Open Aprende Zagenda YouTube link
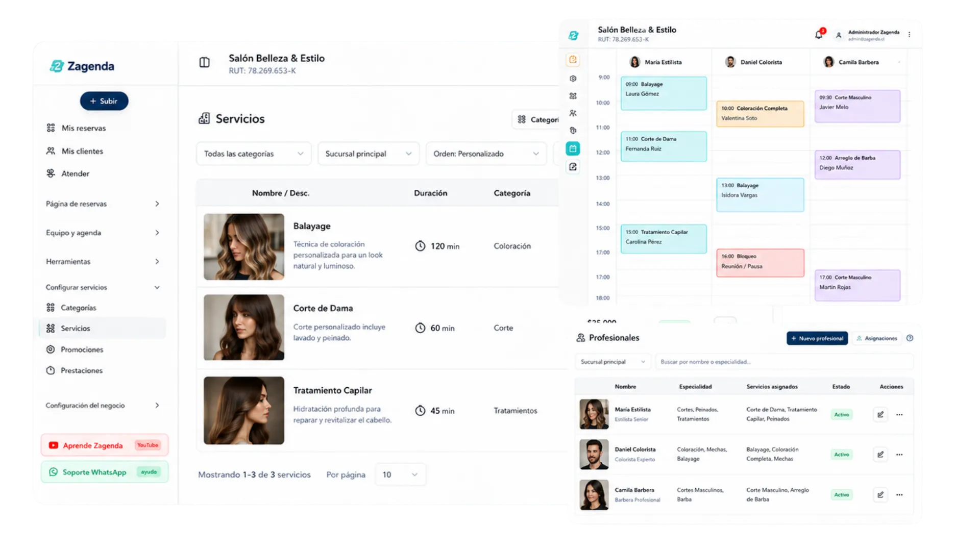Viewport: 980px width, 551px height. pos(105,445)
